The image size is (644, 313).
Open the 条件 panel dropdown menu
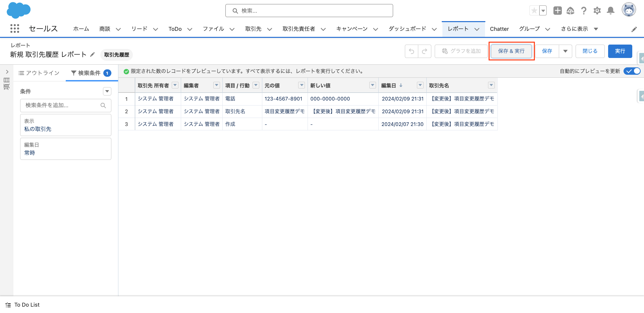coord(107,91)
